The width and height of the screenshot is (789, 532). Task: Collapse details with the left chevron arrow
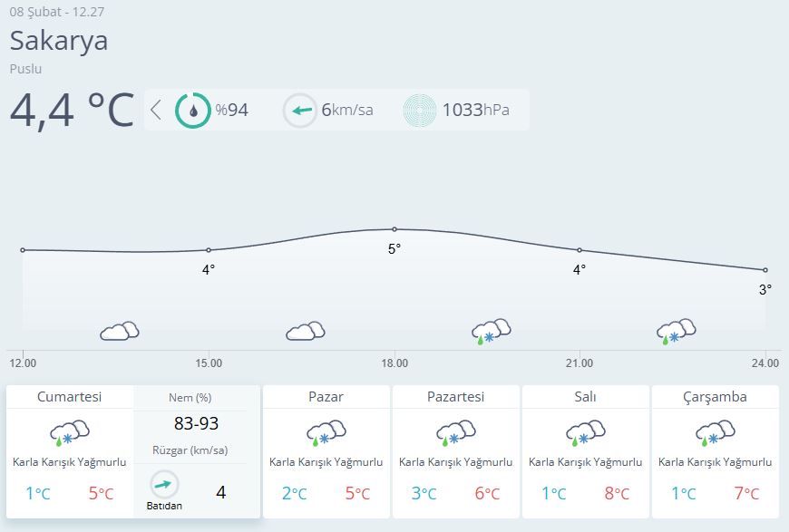coord(155,111)
